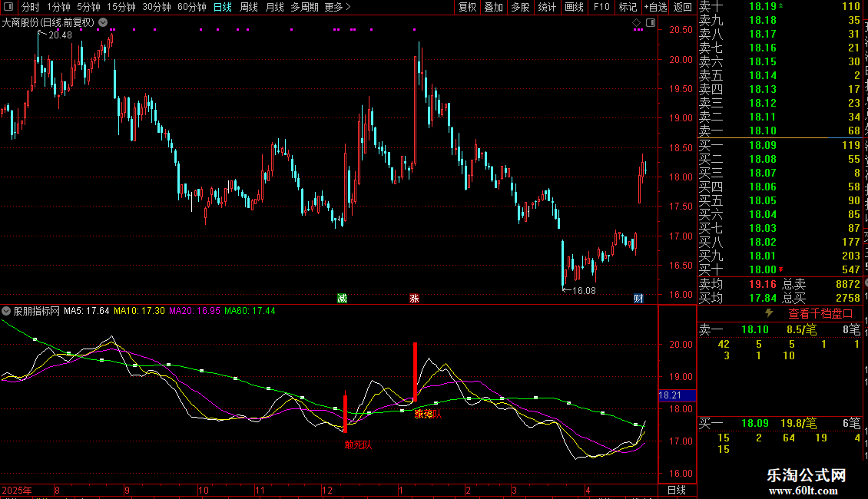The height and width of the screenshot is (499, 868).
Task: Click the 16.08 low price annotation
Action: 584,290
